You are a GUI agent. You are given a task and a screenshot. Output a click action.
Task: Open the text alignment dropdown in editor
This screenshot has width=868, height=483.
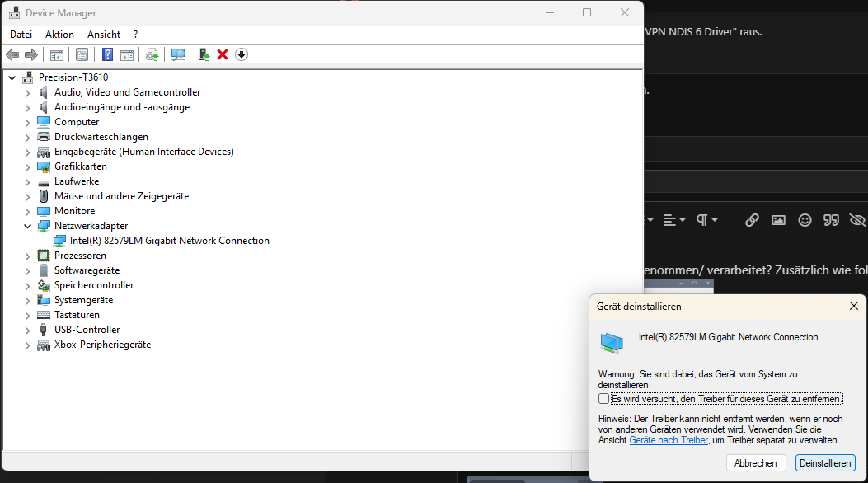pos(674,220)
